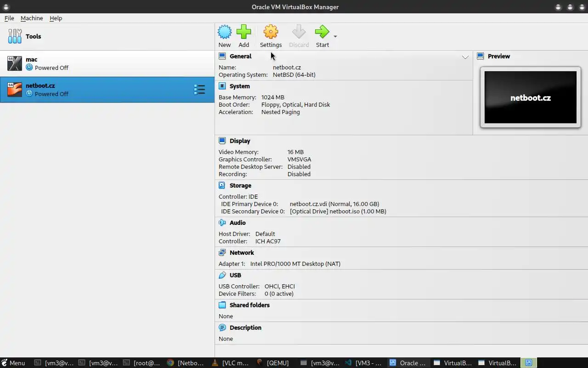Screen dimensions: 588x368
Task: Click the New virtual machine icon
Action: click(x=225, y=32)
